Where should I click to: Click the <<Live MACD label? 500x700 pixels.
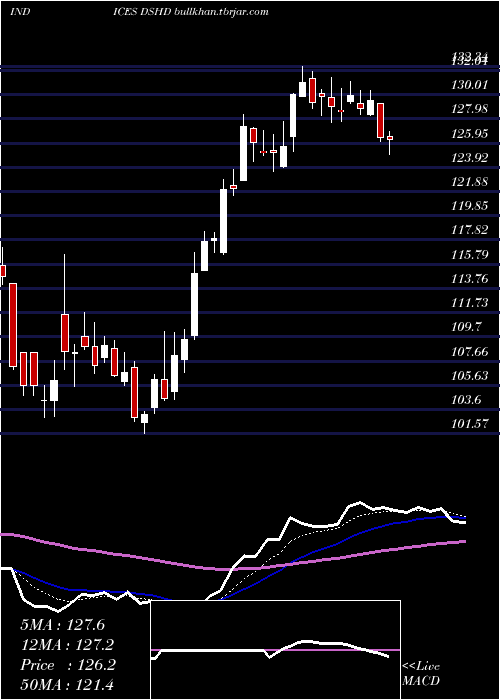pos(421,674)
